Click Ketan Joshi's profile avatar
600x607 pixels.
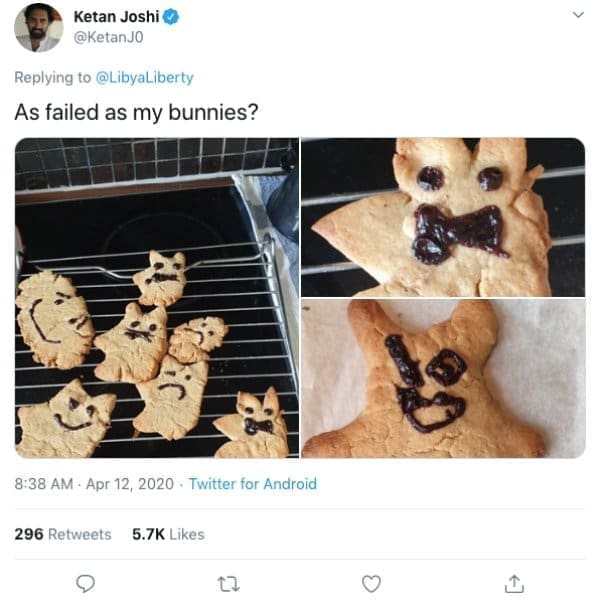click(x=38, y=26)
